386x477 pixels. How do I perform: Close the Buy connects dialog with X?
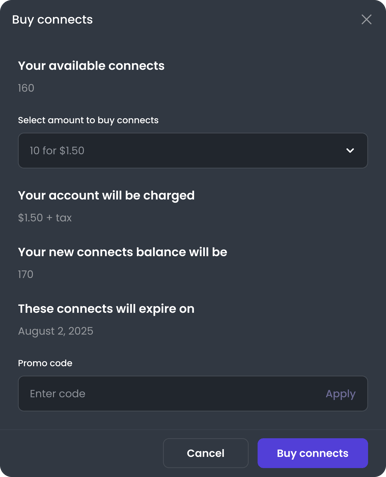point(366,20)
